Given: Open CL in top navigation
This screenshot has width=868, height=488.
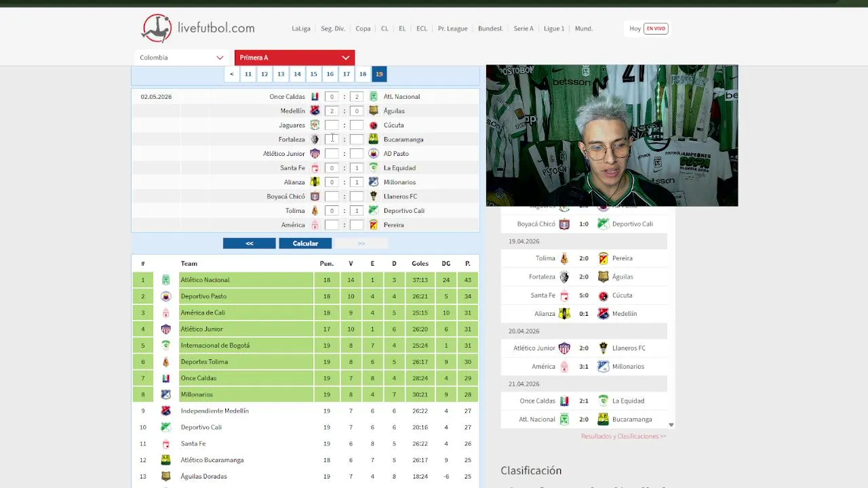Looking at the screenshot, I should 384,28.
